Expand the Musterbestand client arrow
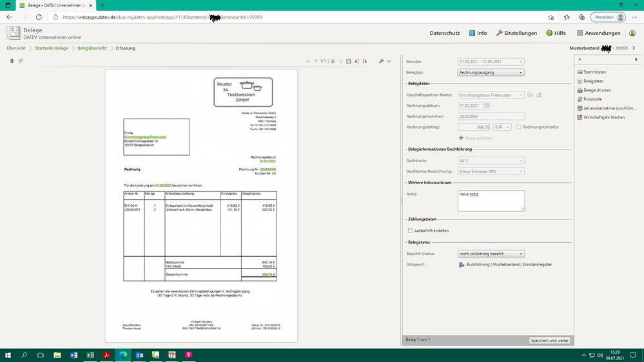The width and height of the screenshot is (644, 362). tap(634, 48)
